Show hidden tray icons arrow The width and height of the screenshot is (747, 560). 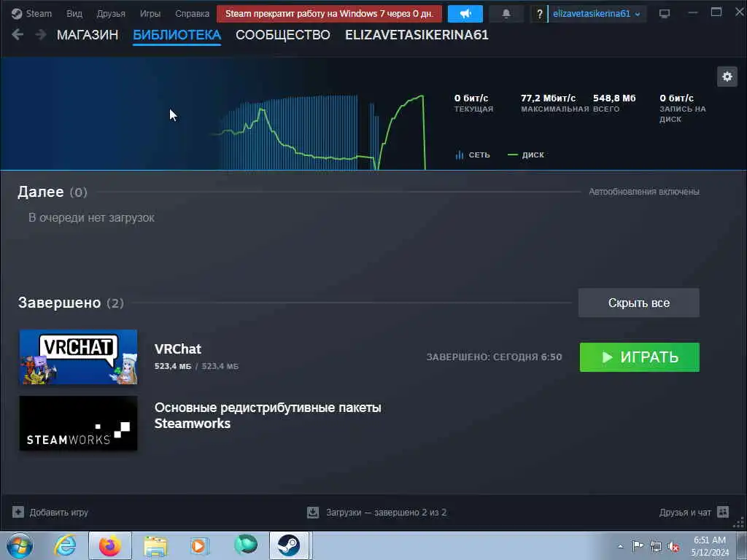[x=620, y=546]
